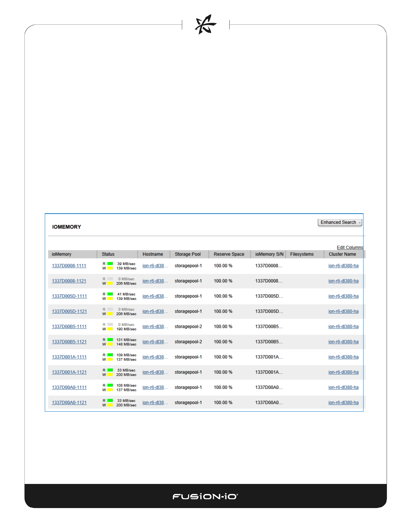Click yellow write indicator in 1337D0008-1111 row
The image size is (411, 532).
click(110, 268)
